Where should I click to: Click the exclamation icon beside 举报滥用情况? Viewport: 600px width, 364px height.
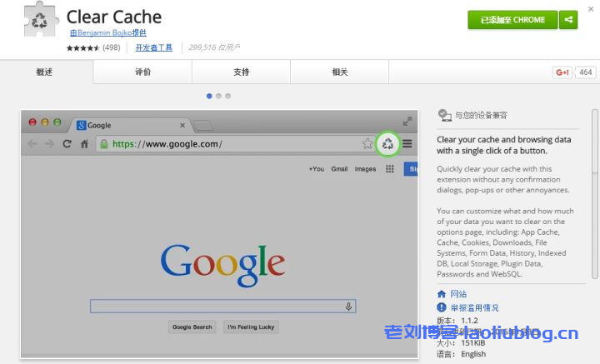(x=442, y=307)
